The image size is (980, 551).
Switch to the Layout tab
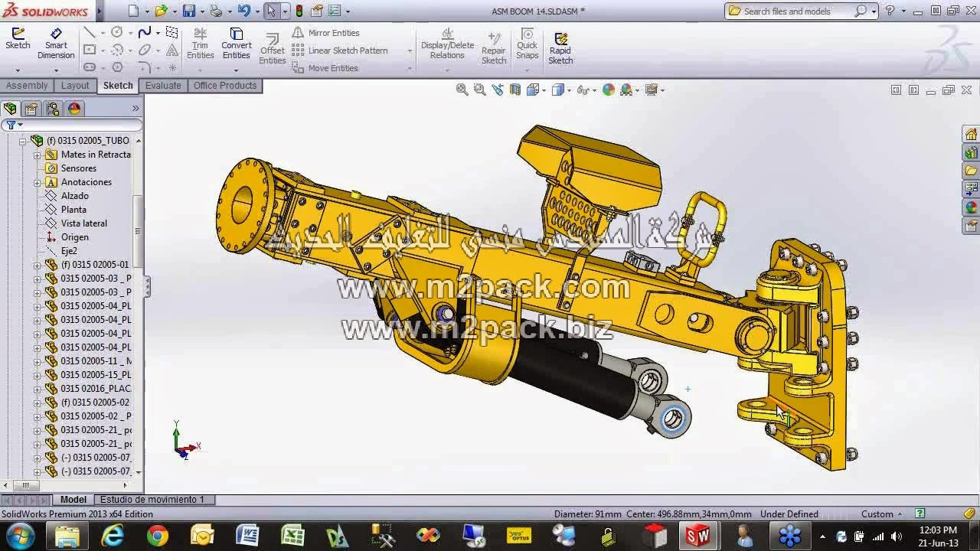(x=75, y=86)
